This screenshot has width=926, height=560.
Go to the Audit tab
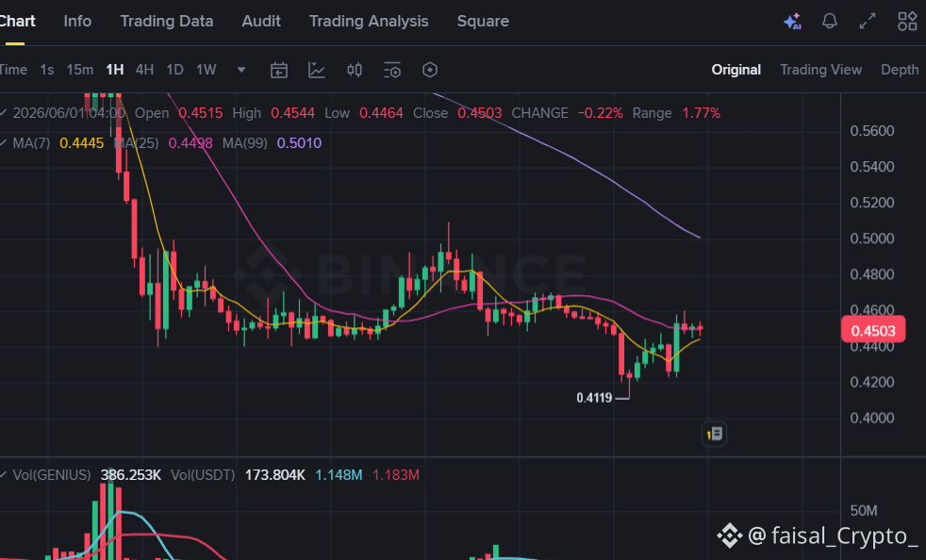[261, 22]
